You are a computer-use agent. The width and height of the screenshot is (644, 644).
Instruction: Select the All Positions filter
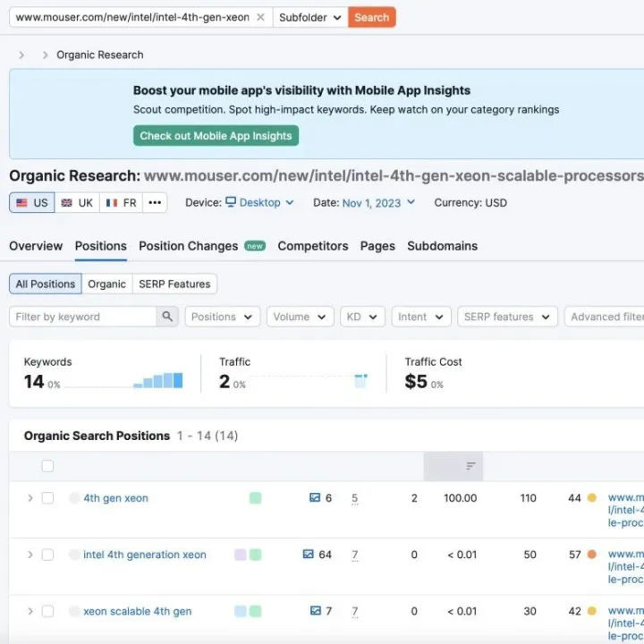[x=46, y=284]
